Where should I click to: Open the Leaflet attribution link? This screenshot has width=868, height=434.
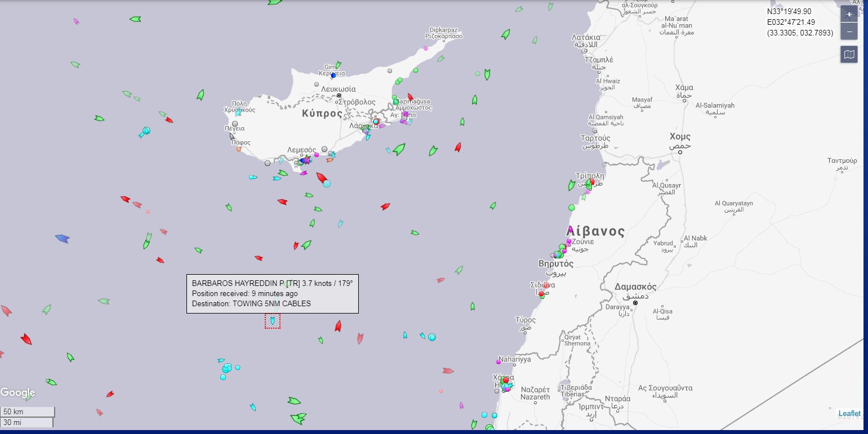coord(849,413)
